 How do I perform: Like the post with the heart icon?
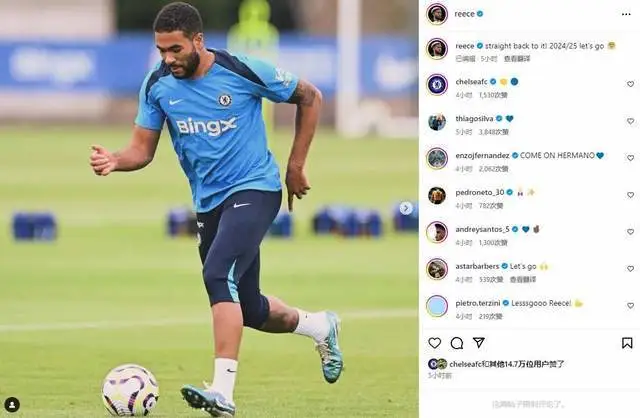435,343
